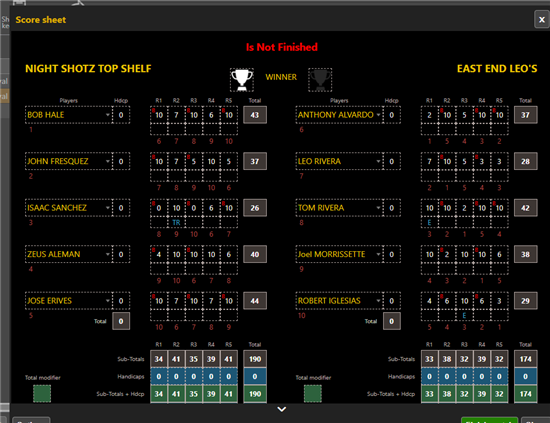Open BOB HALE player dropdown
Screen dimensions: 550x423
(107, 115)
